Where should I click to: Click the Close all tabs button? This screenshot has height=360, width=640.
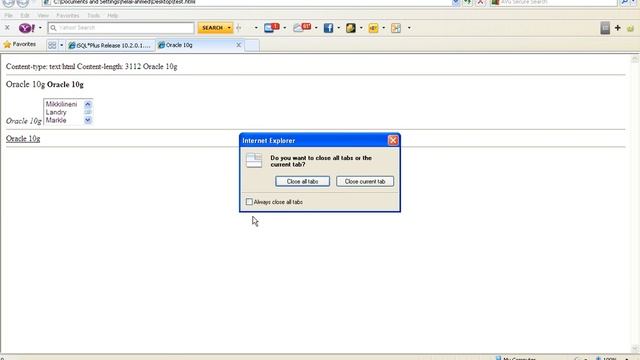click(302, 181)
